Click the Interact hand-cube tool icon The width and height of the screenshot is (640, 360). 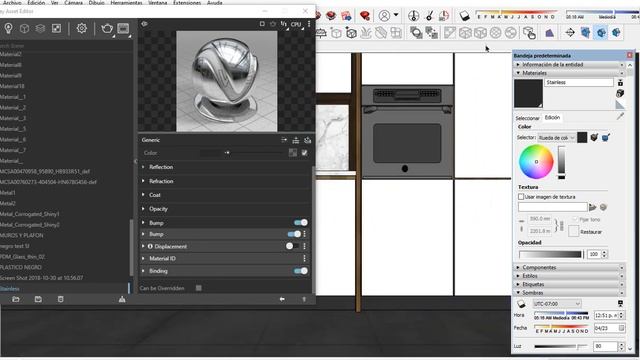coord(529,33)
